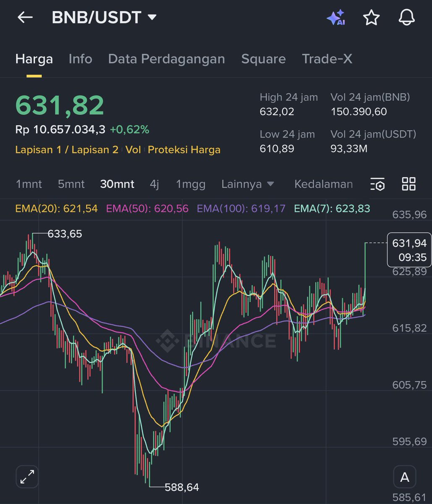The width and height of the screenshot is (432, 504).
Task: Select the Harga tab
Action: point(34,59)
